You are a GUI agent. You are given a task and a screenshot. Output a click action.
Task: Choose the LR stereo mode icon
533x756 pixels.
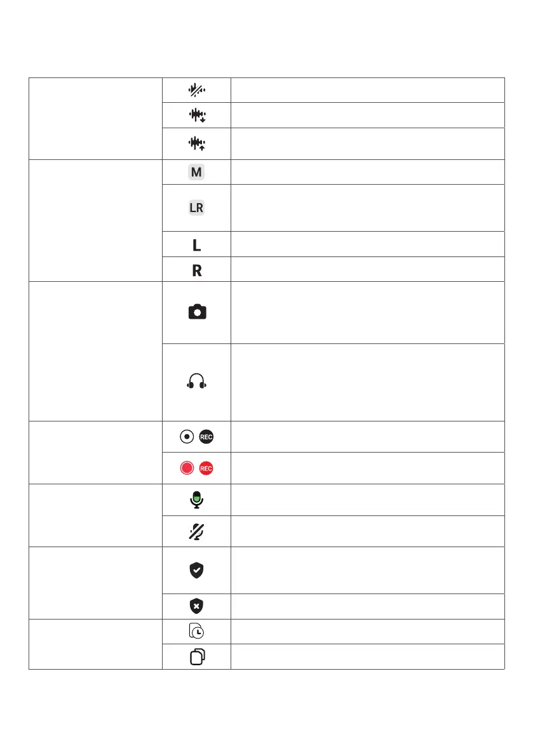click(196, 208)
